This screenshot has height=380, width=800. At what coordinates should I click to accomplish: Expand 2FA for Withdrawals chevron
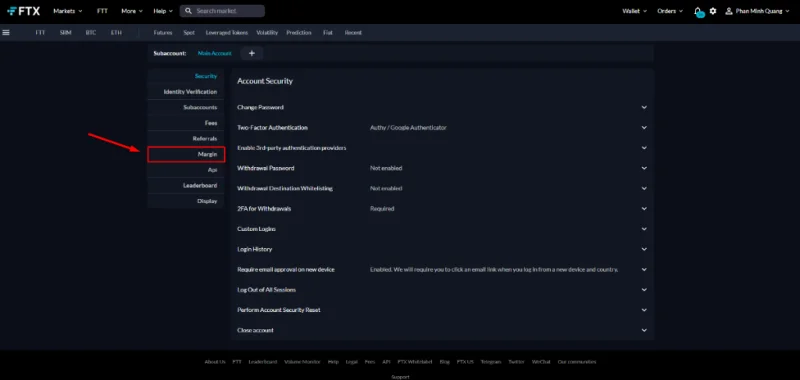644,209
